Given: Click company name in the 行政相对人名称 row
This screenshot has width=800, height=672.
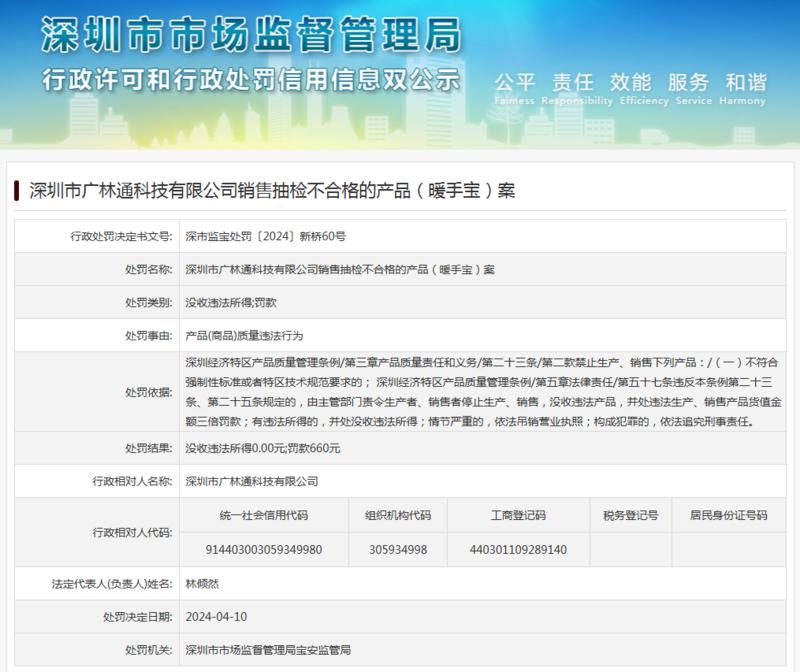Looking at the screenshot, I should click(252, 481).
